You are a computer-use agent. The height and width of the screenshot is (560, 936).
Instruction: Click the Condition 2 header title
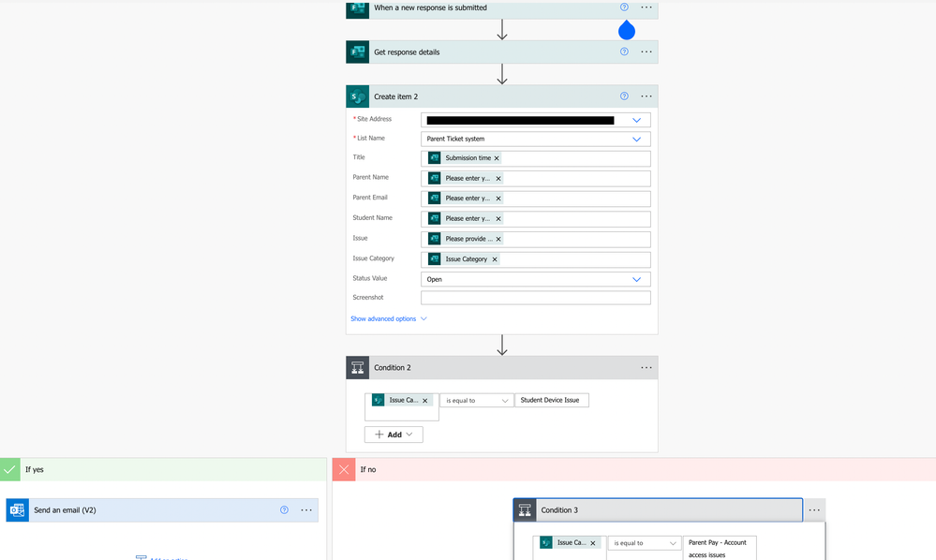point(393,367)
